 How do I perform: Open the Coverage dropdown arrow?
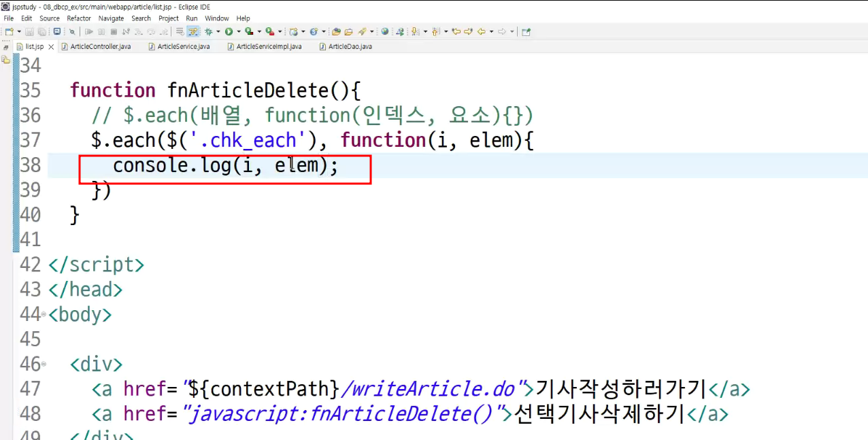(x=259, y=31)
